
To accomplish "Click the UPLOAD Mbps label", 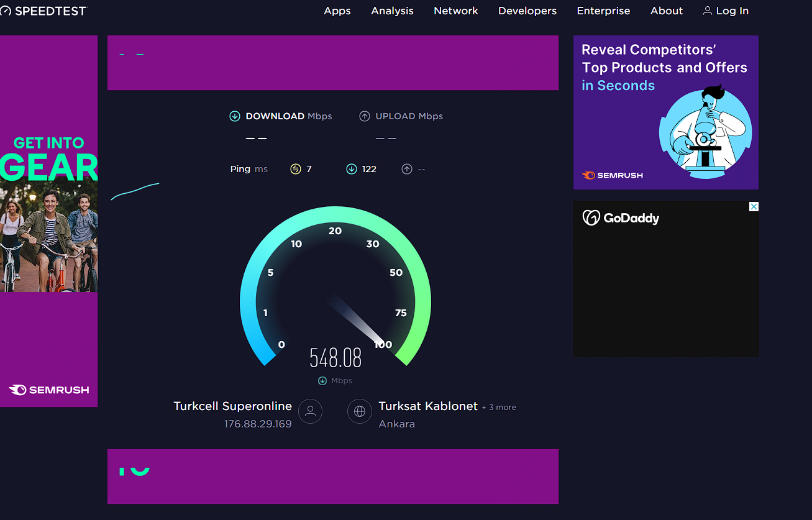I will [x=409, y=116].
